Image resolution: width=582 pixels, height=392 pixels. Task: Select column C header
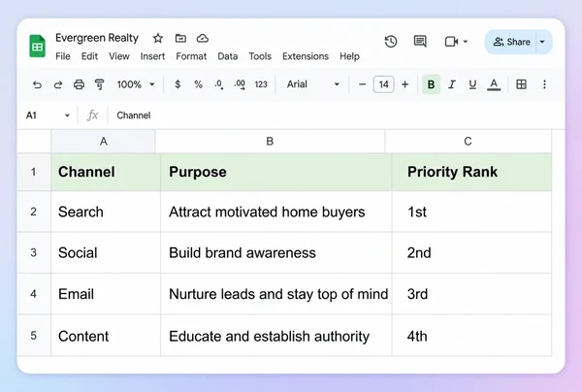click(x=469, y=142)
